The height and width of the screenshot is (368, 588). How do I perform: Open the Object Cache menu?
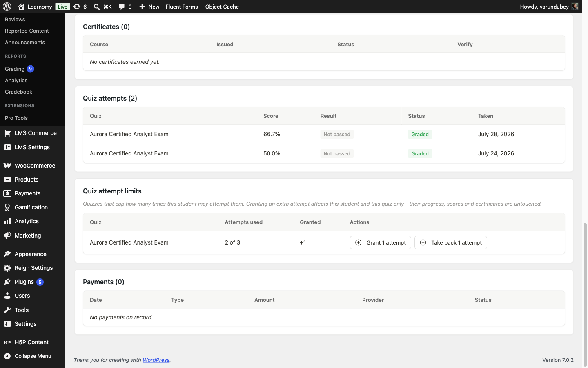click(222, 7)
